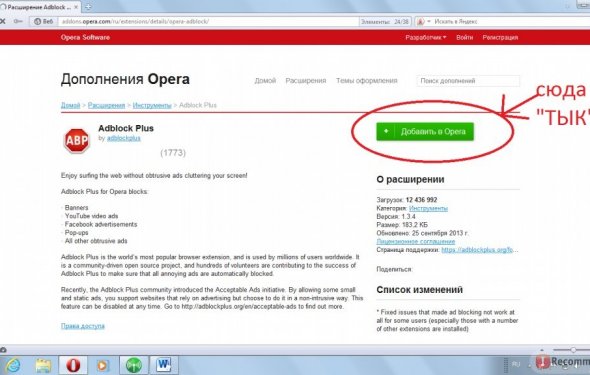This screenshot has width=590, height=375.
Task: Click the Версия: 1.3.4 text
Action: coord(396,217)
